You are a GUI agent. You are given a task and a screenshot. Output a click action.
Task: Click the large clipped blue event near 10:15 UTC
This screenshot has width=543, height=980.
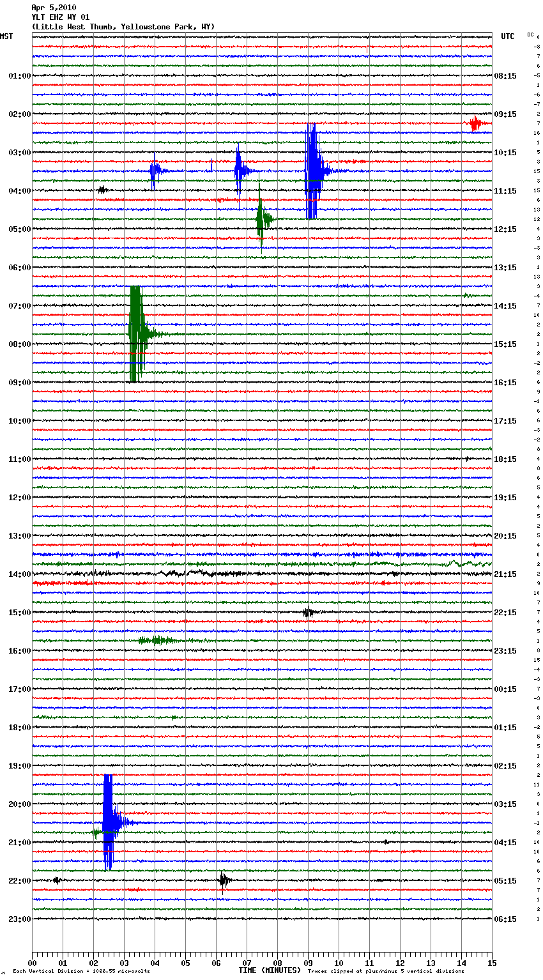(x=313, y=171)
